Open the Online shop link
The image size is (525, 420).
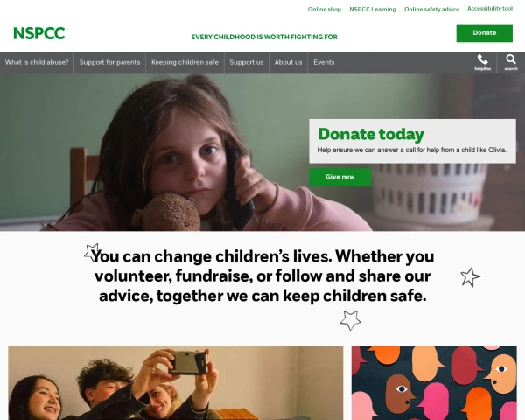tap(325, 9)
